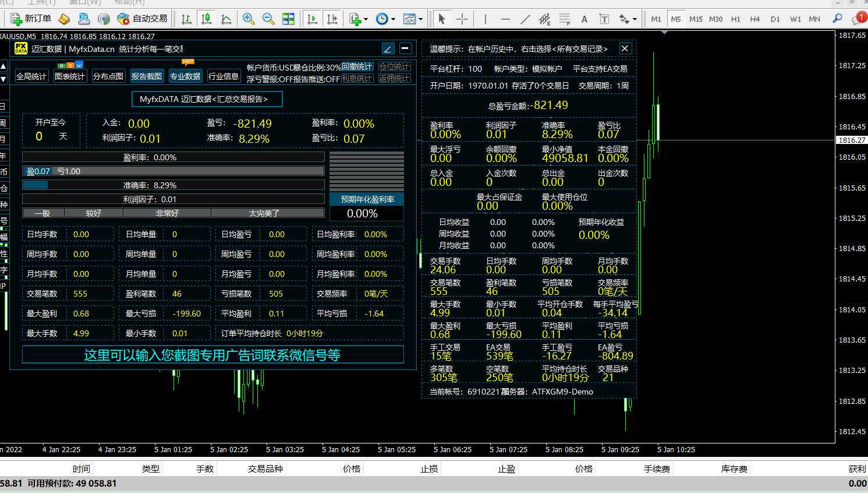Switch to H4 timeframe
This screenshot has height=493, width=868.
755,19
